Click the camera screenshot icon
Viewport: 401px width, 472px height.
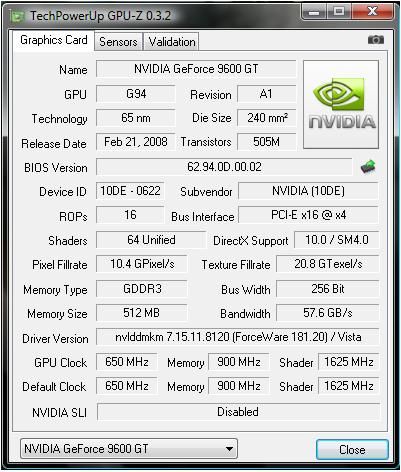click(375, 40)
